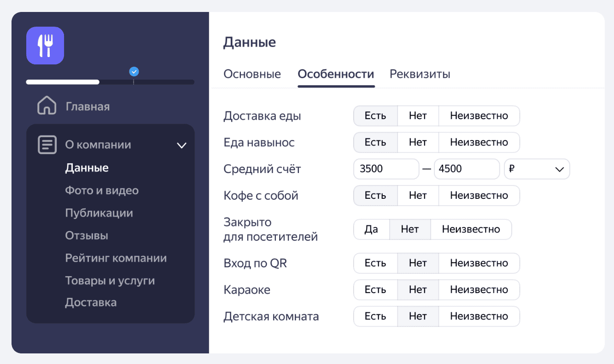
Task: Set Детская комната to Есть
Action: (x=375, y=317)
